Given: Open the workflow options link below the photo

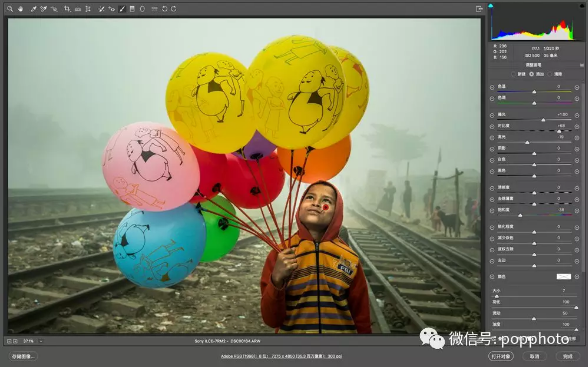Looking at the screenshot, I should tap(281, 356).
